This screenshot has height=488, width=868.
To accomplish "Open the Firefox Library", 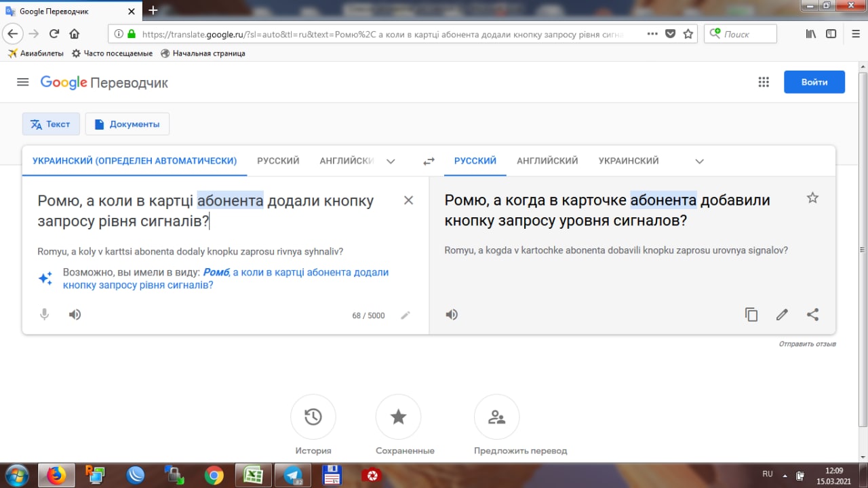I will click(811, 34).
